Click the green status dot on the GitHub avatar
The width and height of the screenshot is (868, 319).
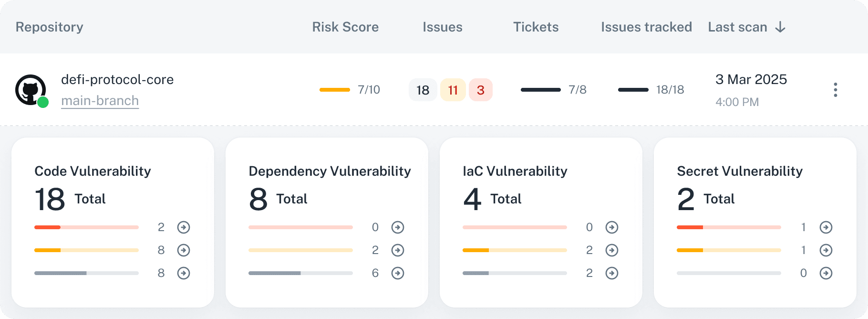42,101
